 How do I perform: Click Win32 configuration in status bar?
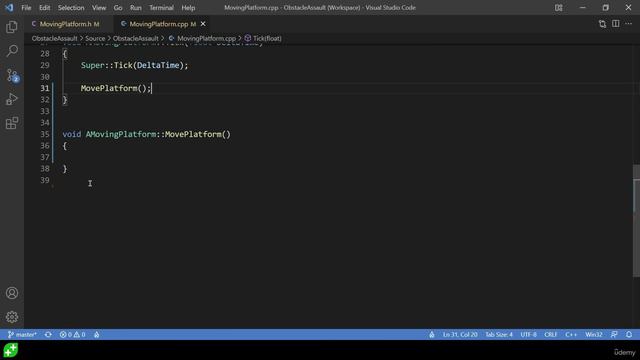594,335
